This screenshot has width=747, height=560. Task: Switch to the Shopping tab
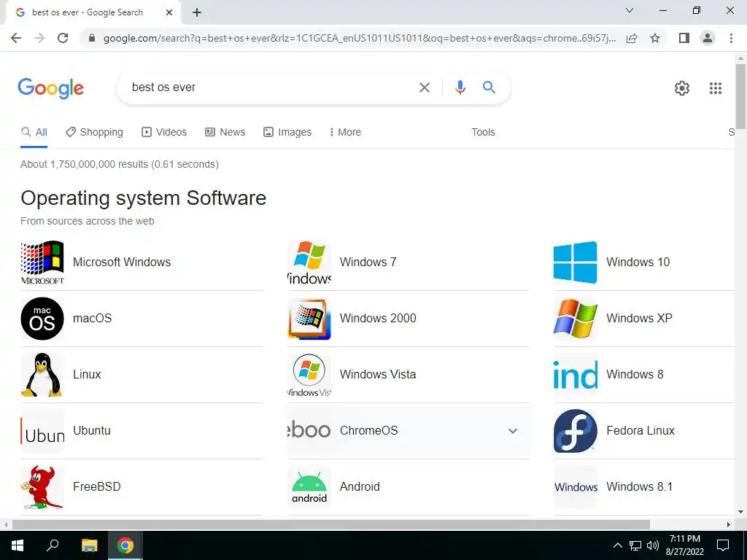(x=94, y=132)
